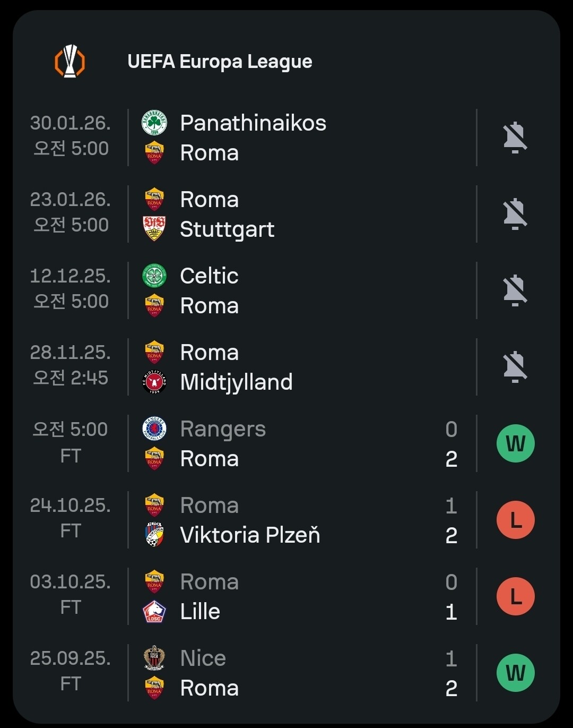Viewport: 573px width, 728px height.
Task: Select the W badge for Rangers match
Action: click(515, 443)
